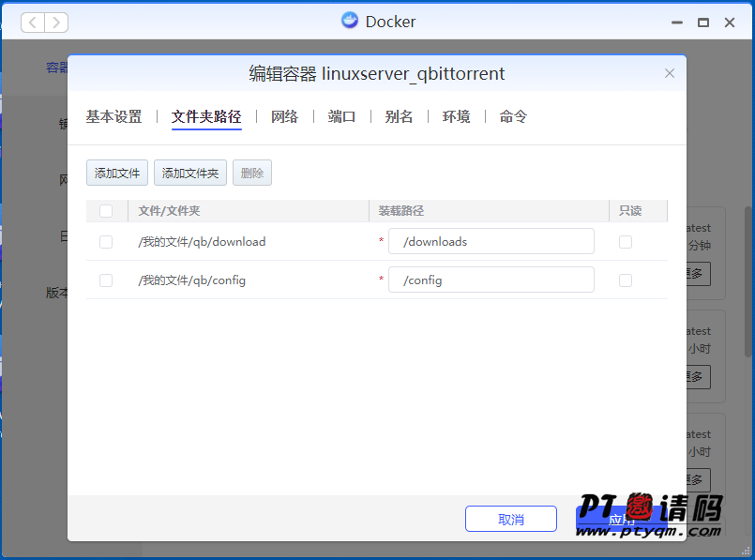Open the 网络 tab
The height and width of the screenshot is (560, 755).
(x=284, y=116)
